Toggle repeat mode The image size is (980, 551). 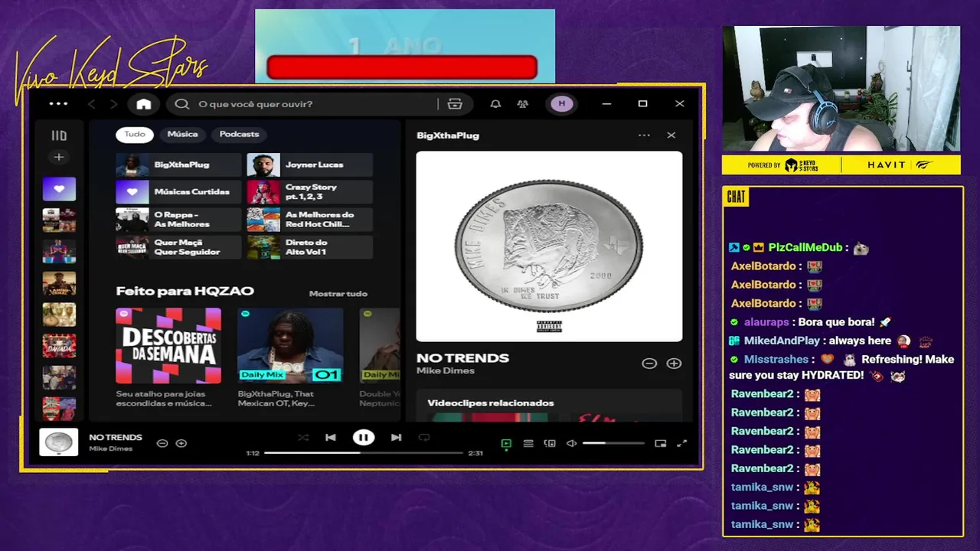pyautogui.click(x=424, y=438)
